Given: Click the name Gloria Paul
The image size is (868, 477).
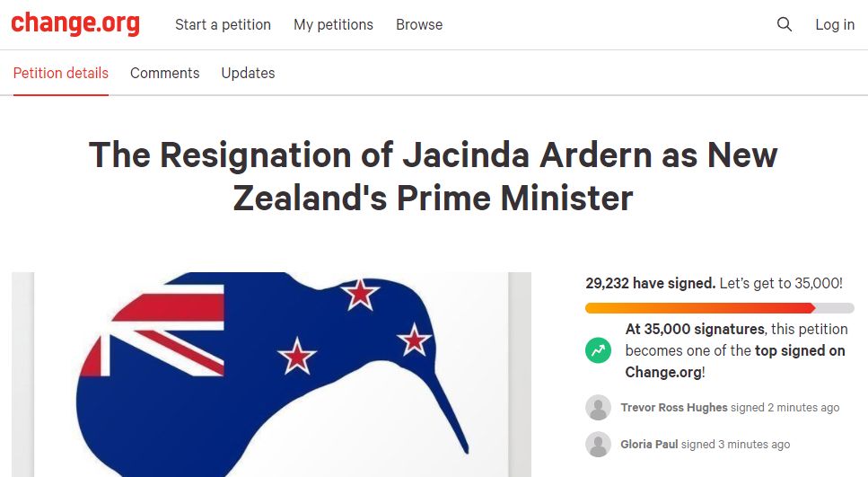Looking at the screenshot, I should [x=649, y=445].
